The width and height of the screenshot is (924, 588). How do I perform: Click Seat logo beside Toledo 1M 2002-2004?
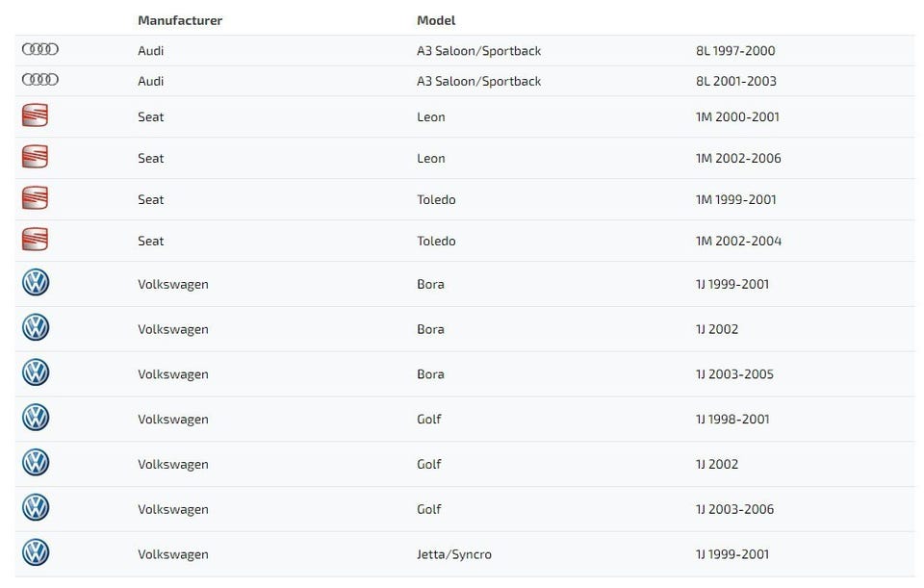pos(35,241)
